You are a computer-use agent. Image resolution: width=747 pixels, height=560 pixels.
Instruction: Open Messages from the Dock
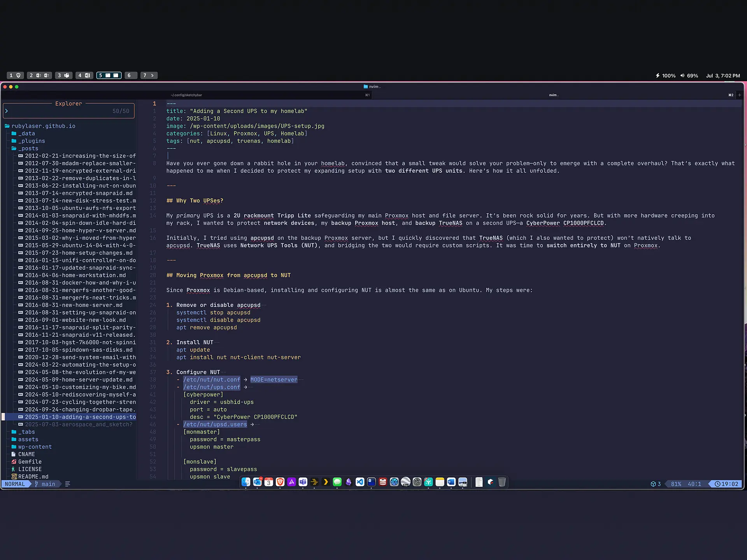(x=337, y=482)
